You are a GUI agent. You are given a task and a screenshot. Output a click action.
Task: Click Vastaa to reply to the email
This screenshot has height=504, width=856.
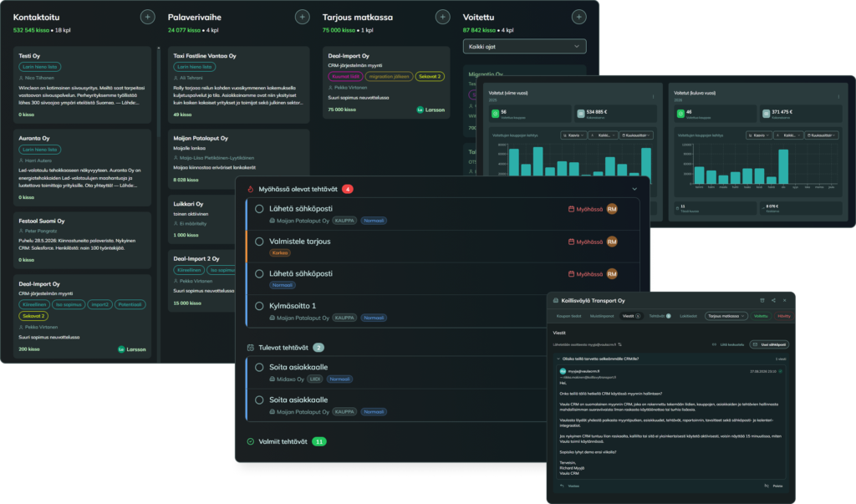pos(570,486)
